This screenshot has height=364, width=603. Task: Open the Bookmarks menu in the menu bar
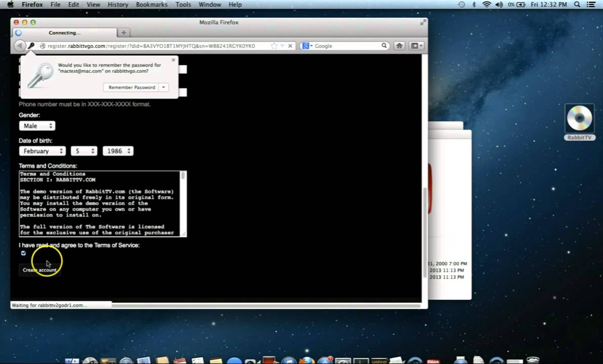click(151, 4)
